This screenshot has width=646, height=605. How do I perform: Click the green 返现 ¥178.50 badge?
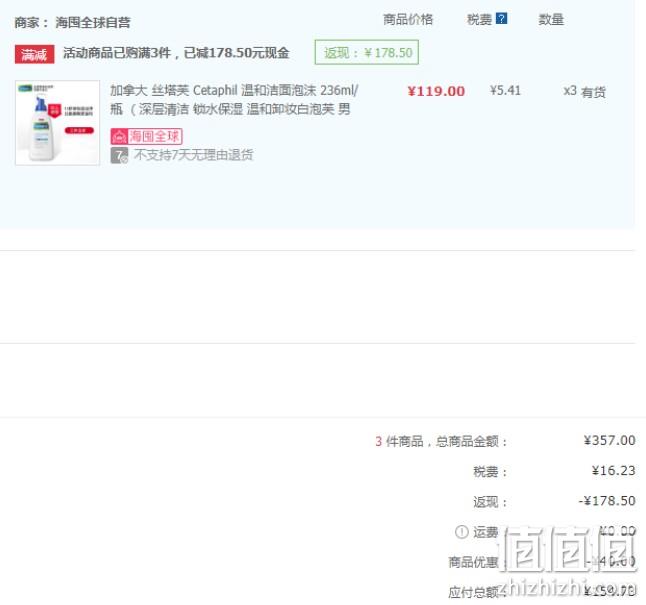click(367, 52)
